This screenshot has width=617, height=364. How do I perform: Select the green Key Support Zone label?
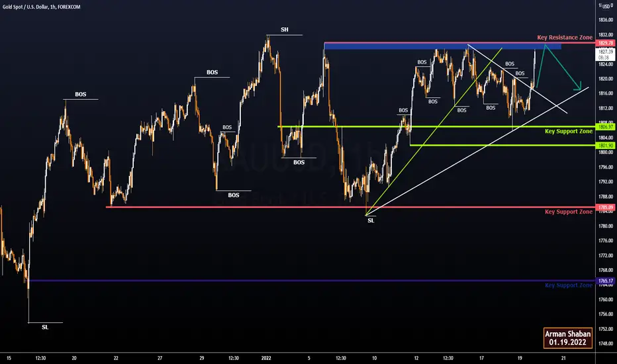coord(569,132)
